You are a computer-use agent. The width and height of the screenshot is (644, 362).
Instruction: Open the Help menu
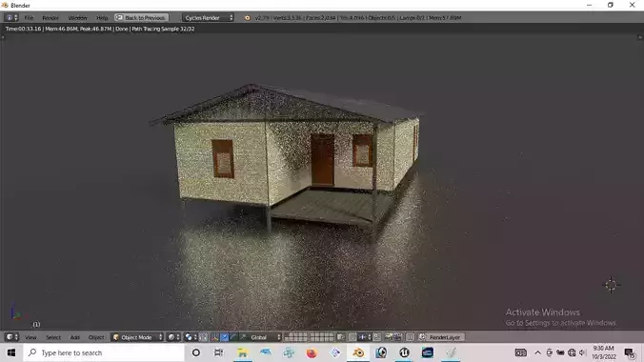click(x=101, y=18)
